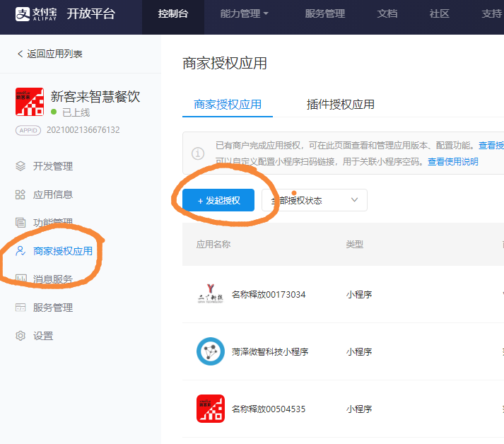Viewport: 504px width, 444px height.
Task: Click the 应用名称 column header
Action: (213, 245)
